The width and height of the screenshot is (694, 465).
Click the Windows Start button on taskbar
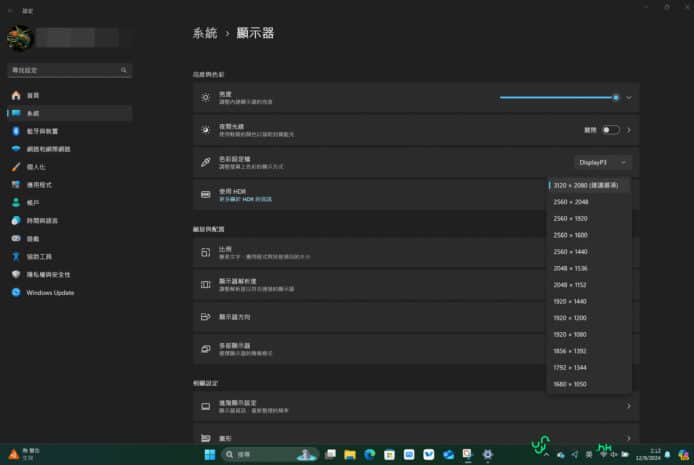tap(210, 454)
